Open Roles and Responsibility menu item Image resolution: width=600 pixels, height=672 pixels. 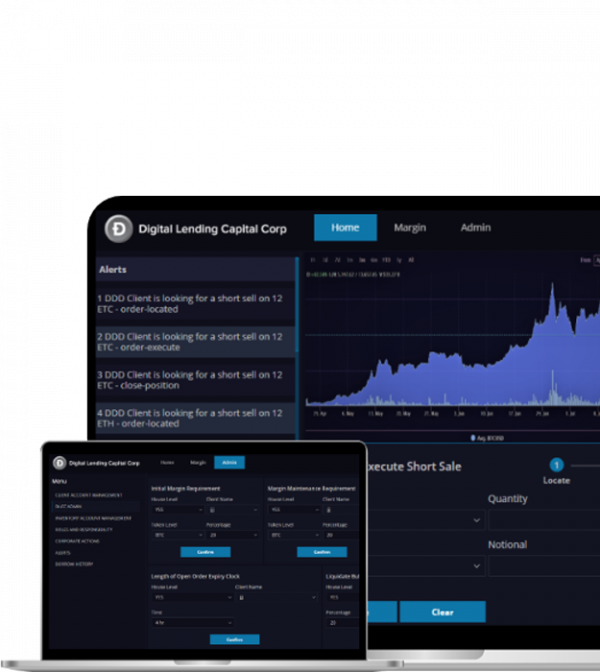click(84, 530)
